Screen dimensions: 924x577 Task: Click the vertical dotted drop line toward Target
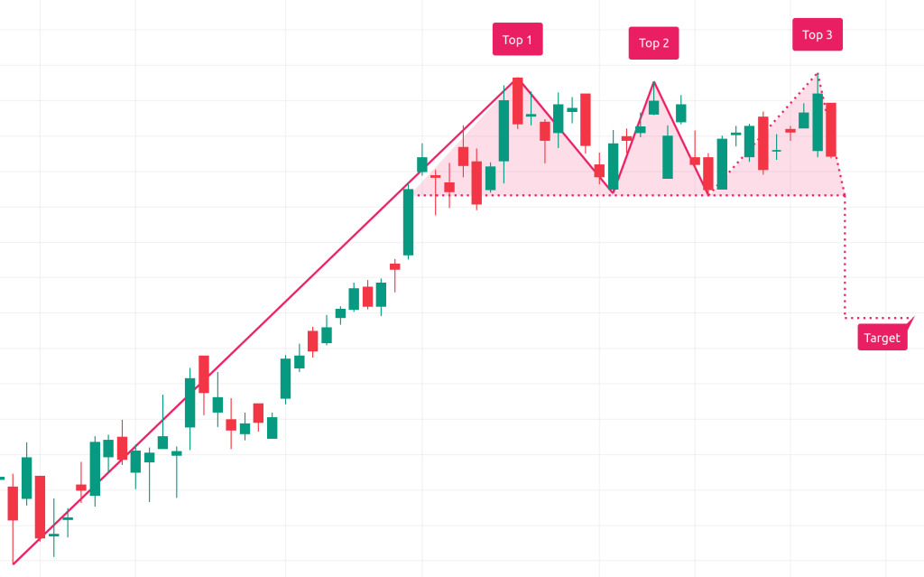845,257
